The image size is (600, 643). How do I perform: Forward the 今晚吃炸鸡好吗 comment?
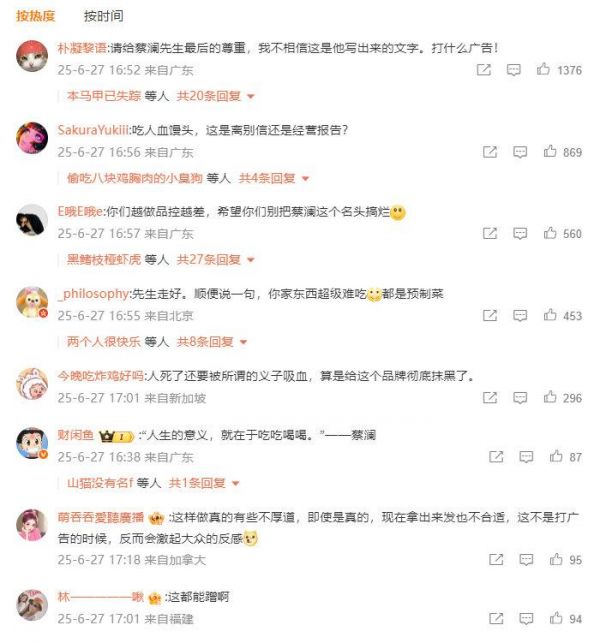coord(490,397)
